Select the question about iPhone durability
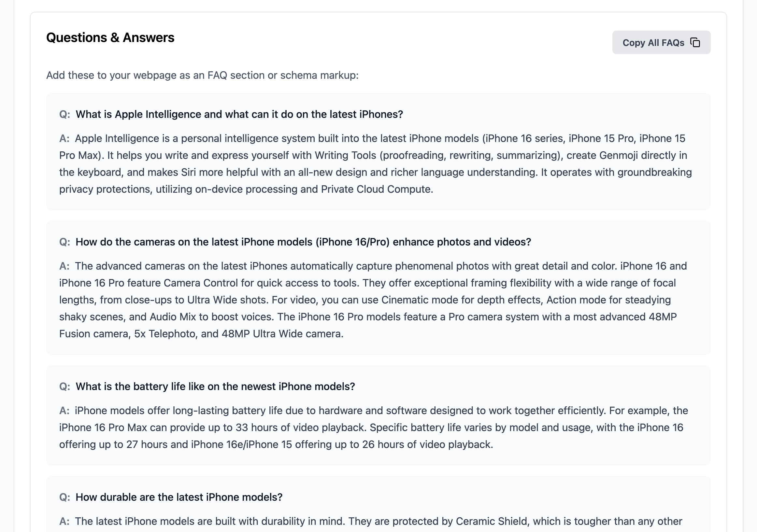This screenshot has width=757, height=532. click(179, 497)
